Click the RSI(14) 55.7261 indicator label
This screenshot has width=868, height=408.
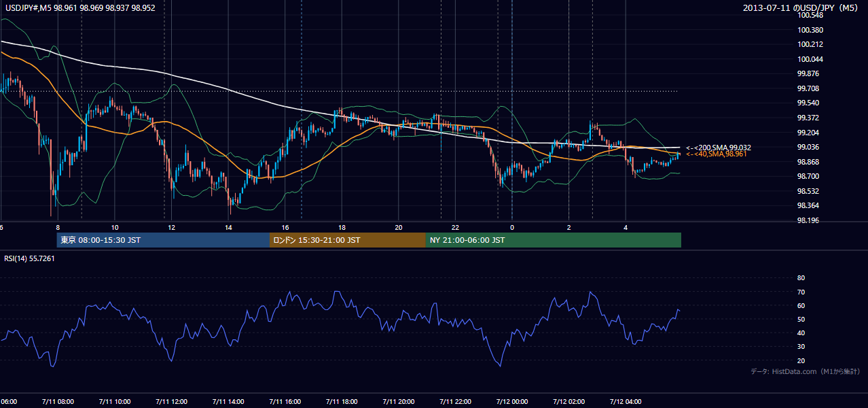pyautogui.click(x=29, y=258)
